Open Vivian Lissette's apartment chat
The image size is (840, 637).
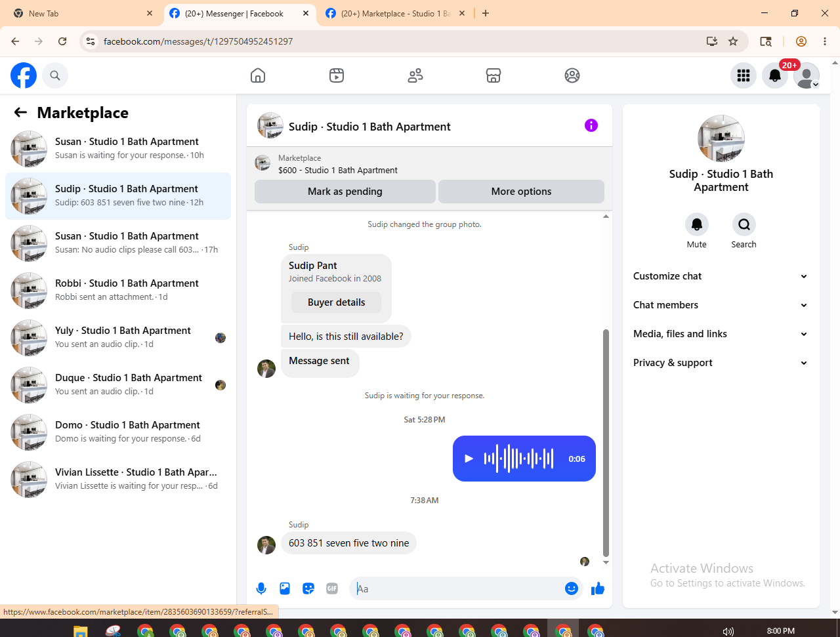tap(118, 480)
